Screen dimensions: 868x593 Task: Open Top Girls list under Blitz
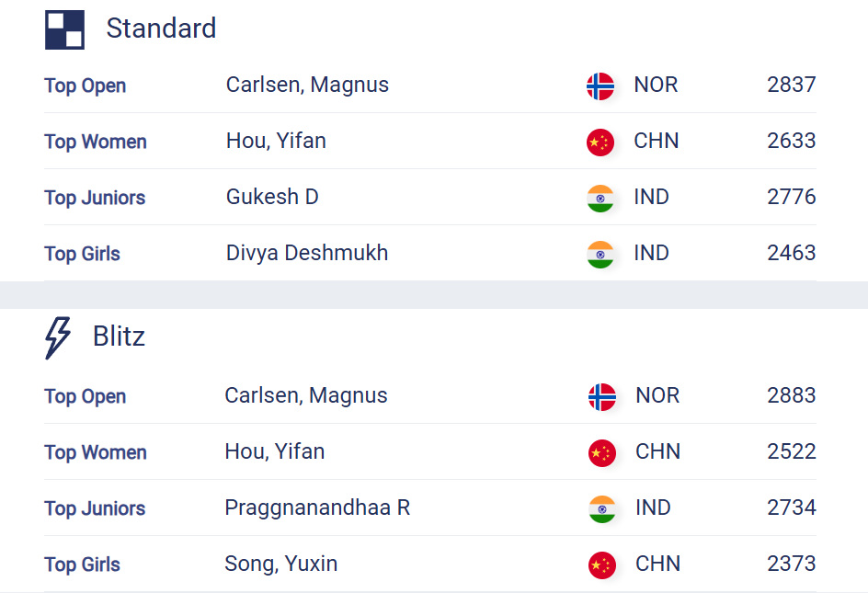[x=82, y=564]
